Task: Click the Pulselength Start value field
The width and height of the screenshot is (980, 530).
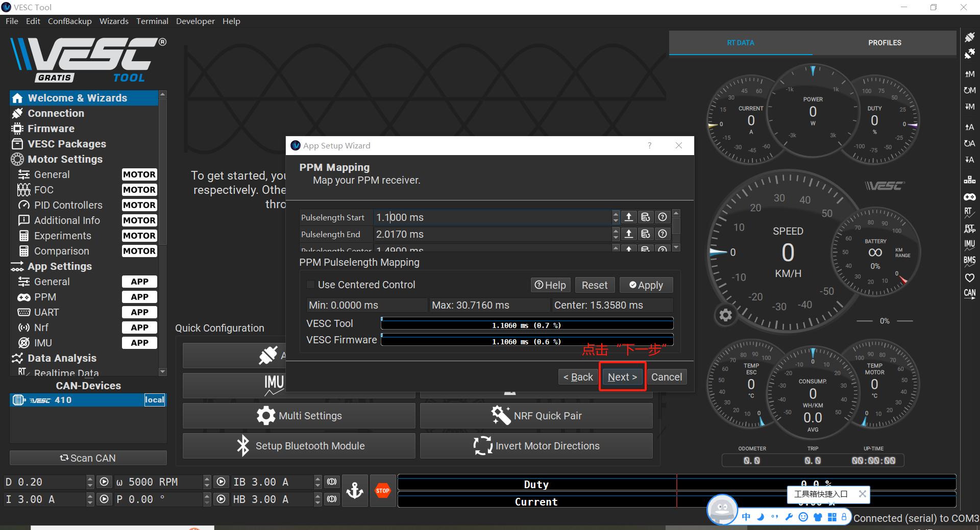Action: pyautogui.click(x=493, y=217)
